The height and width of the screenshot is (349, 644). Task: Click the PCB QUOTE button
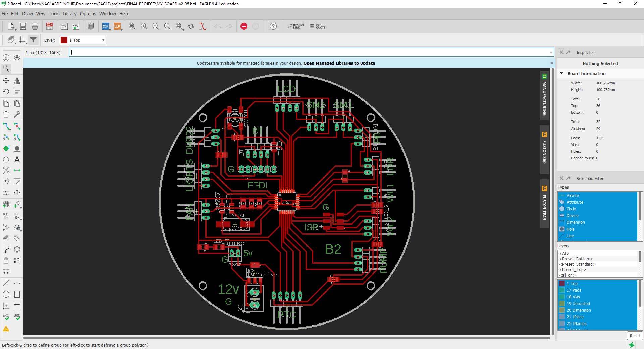[318, 26]
